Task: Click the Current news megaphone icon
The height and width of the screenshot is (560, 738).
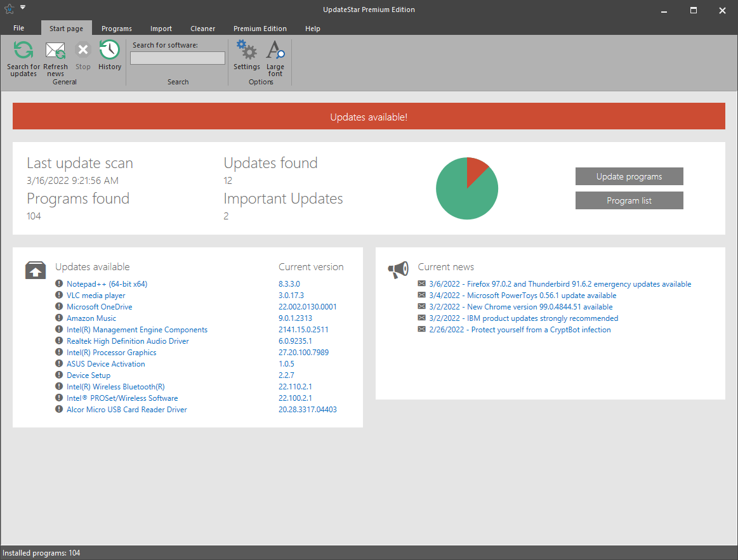Action: tap(398, 270)
